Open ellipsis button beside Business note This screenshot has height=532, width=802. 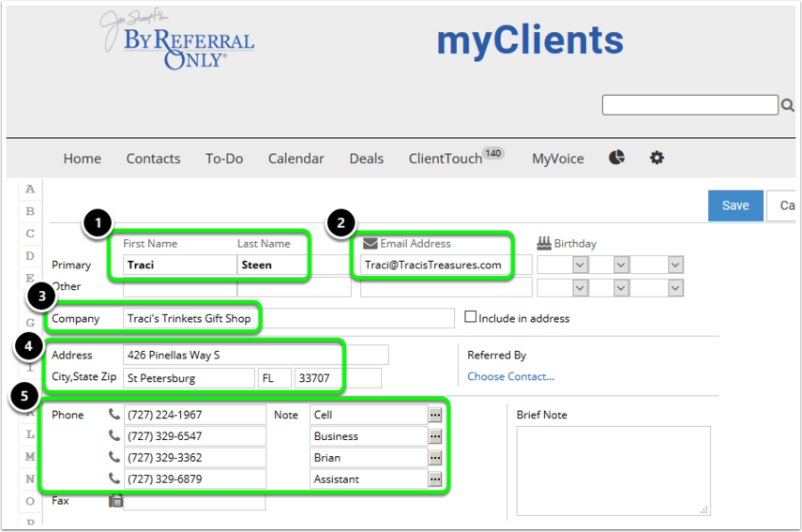pyautogui.click(x=434, y=436)
